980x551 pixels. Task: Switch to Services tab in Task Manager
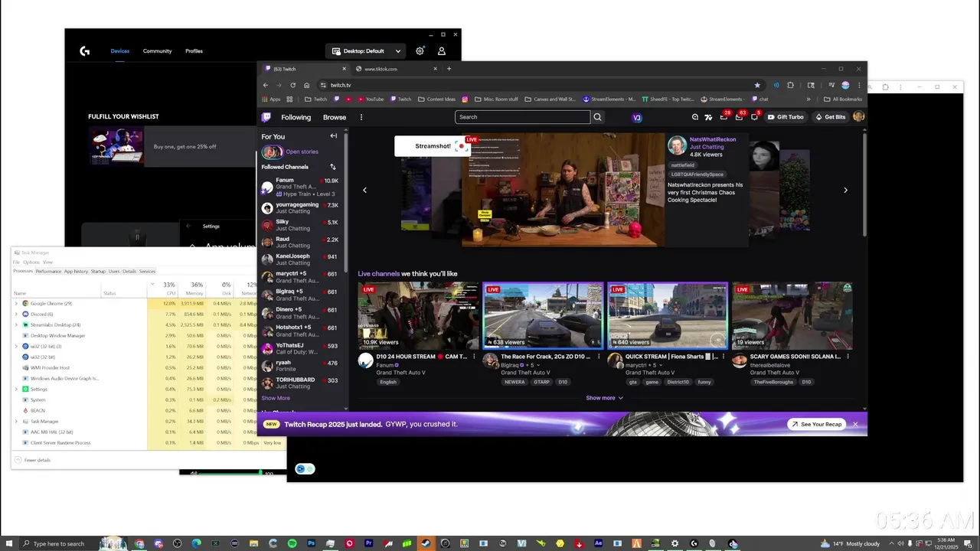point(147,271)
